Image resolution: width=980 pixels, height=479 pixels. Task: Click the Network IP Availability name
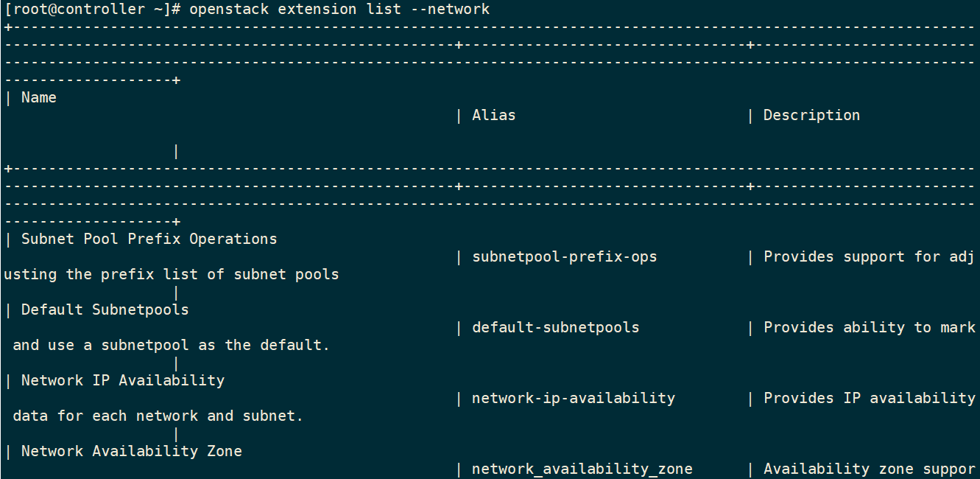click(123, 380)
